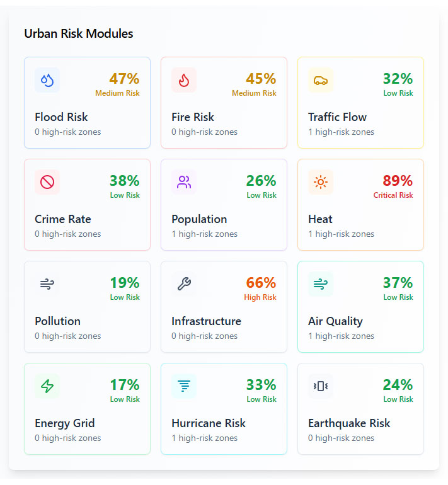Click the Infrastructure wrench icon
Viewport: 448px width, 485px height.
[x=184, y=284]
